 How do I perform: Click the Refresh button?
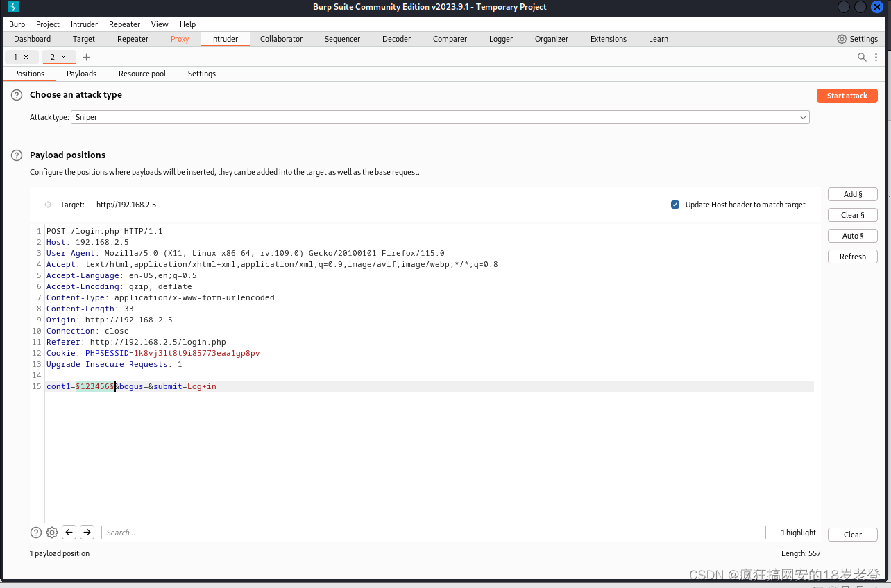pos(853,257)
